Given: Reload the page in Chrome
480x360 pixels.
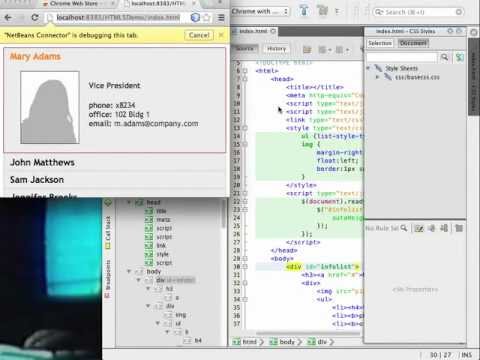Looking at the screenshot, I should click(35, 17).
